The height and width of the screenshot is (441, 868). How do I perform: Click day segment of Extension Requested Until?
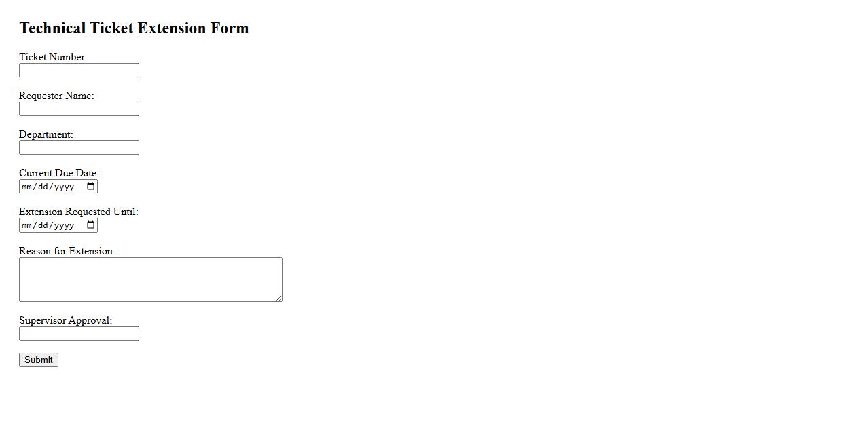42,225
